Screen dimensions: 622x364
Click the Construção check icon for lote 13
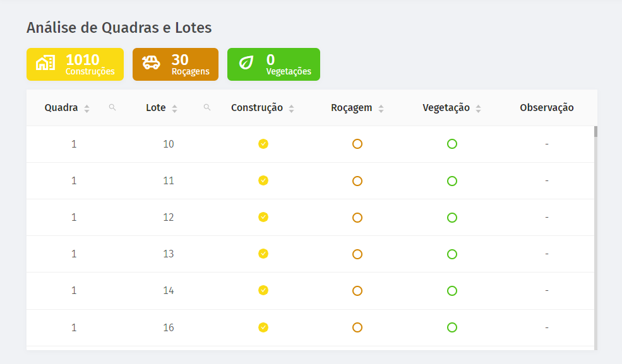[263, 254]
